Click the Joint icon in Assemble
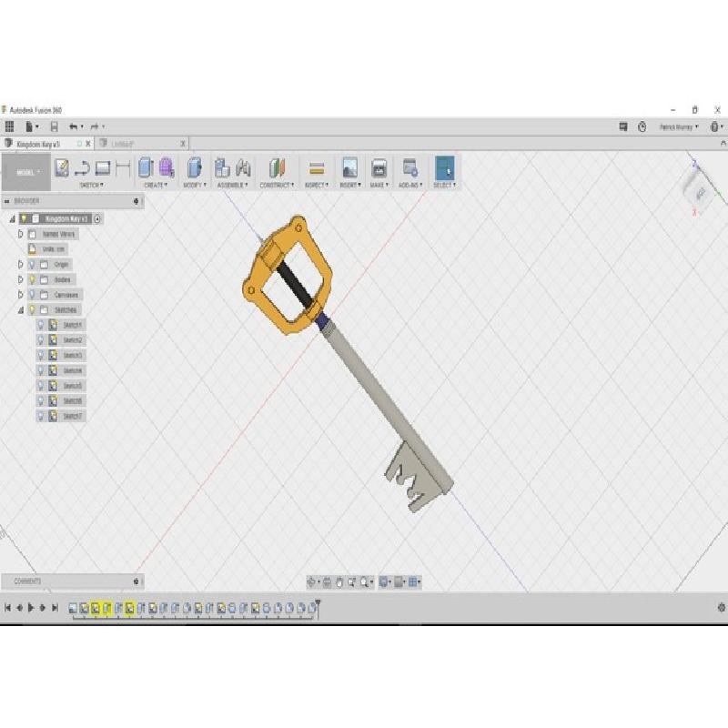Image resolution: width=728 pixels, height=728 pixels. 243,167
